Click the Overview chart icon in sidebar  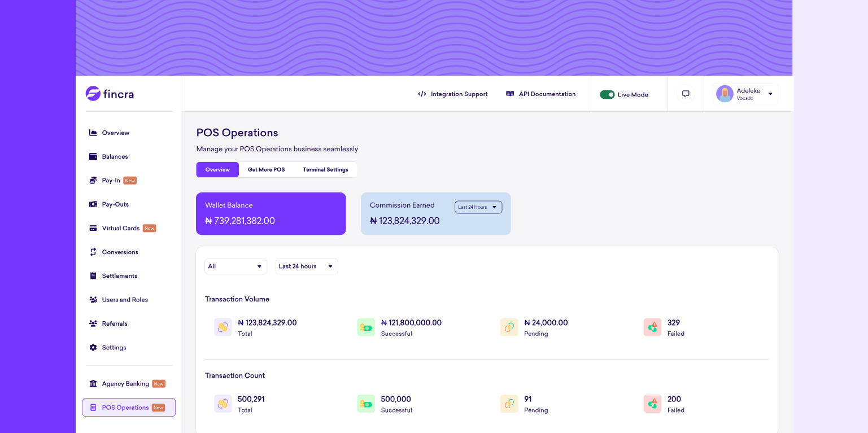93,133
